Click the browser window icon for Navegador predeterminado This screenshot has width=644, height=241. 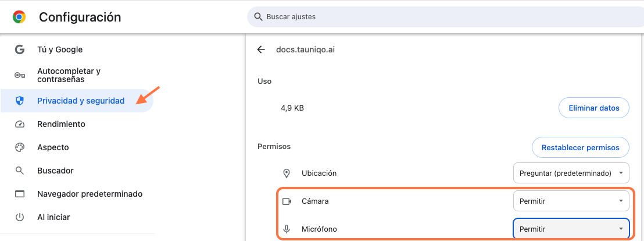click(x=20, y=194)
